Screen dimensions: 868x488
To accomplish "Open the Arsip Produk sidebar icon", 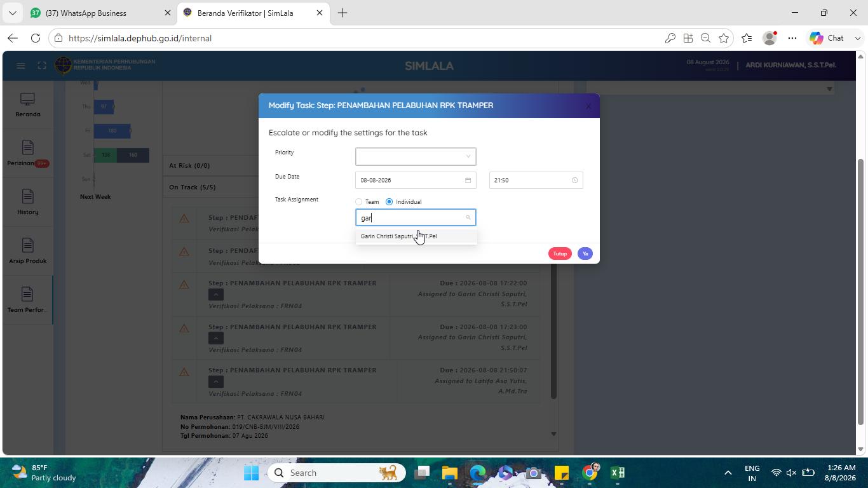I will click(x=27, y=251).
